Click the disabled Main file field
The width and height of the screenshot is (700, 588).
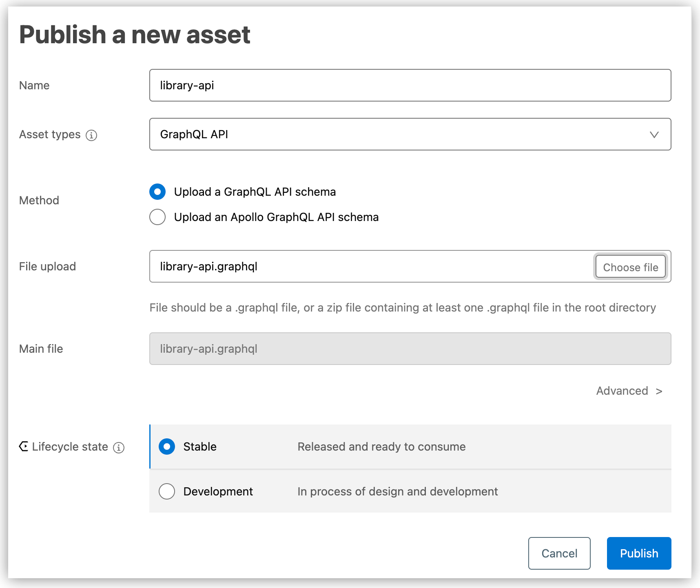click(x=410, y=349)
